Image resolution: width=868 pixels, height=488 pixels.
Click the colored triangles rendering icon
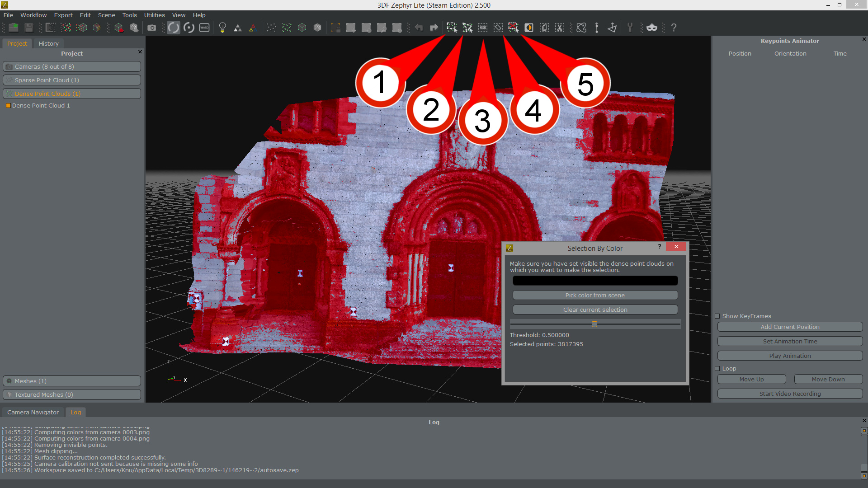[253, 28]
